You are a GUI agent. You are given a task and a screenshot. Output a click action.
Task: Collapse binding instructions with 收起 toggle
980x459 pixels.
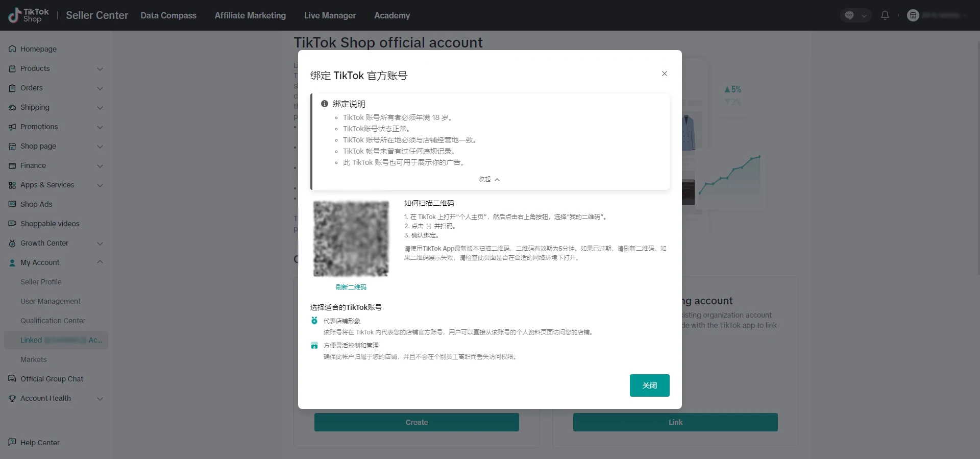pyautogui.click(x=489, y=179)
